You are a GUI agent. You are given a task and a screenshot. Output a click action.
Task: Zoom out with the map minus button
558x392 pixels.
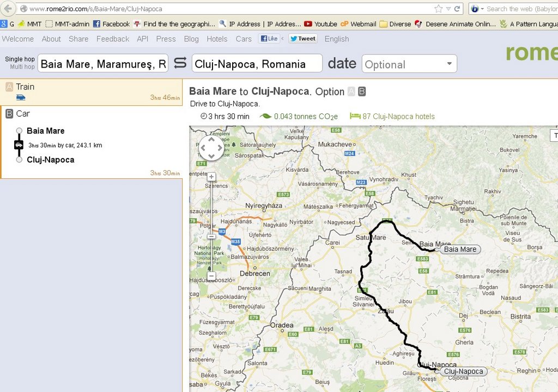tap(211, 275)
